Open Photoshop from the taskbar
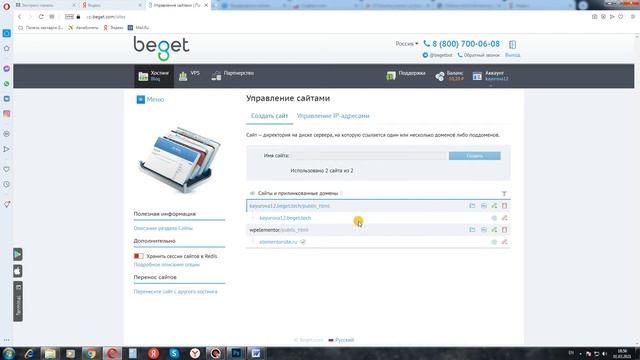640x360 pixels. pyautogui.click(x=236, y=353)
